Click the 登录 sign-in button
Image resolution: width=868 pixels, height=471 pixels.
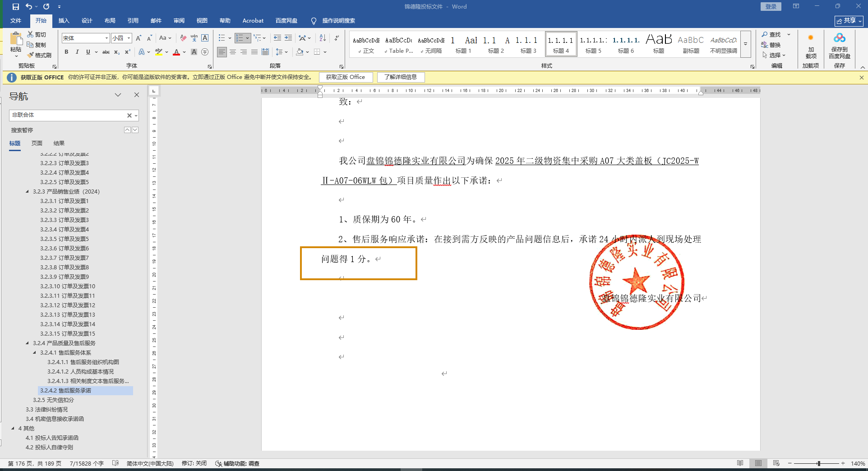(771, 7)
